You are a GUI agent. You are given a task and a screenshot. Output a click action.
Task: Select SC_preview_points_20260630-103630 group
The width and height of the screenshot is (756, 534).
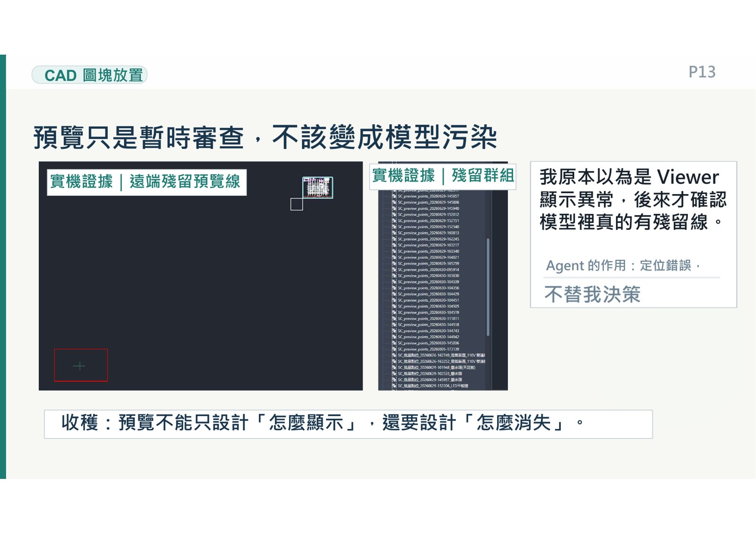pyautogui.click(x=428, y=276)
